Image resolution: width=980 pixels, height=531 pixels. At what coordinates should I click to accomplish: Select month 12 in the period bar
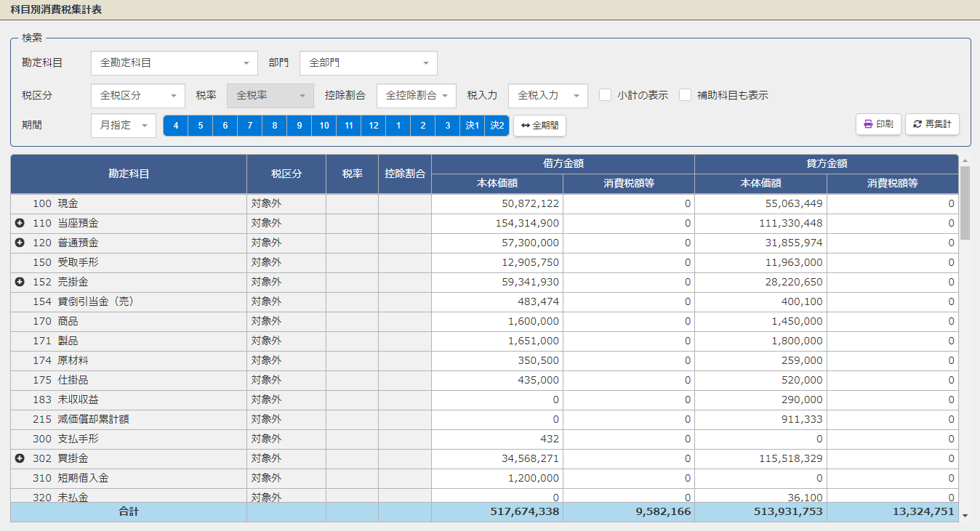coord(374,126)
